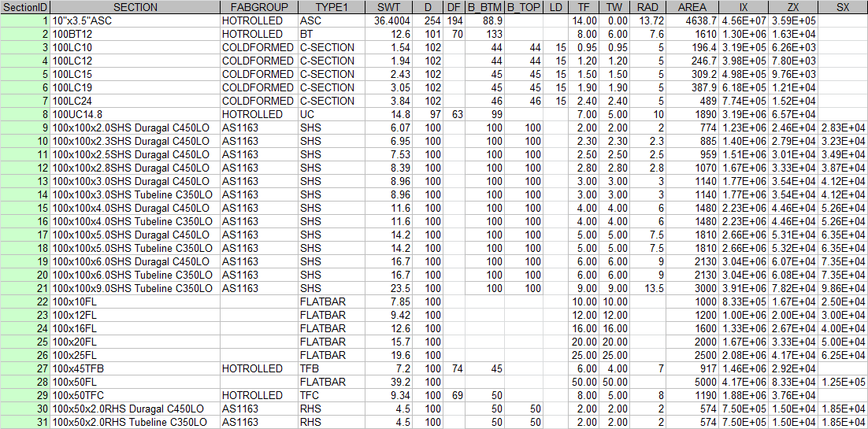Viewport: 868px width, 429px height.
Task: Select the SWT value 39.2
Action: point(388,382)
